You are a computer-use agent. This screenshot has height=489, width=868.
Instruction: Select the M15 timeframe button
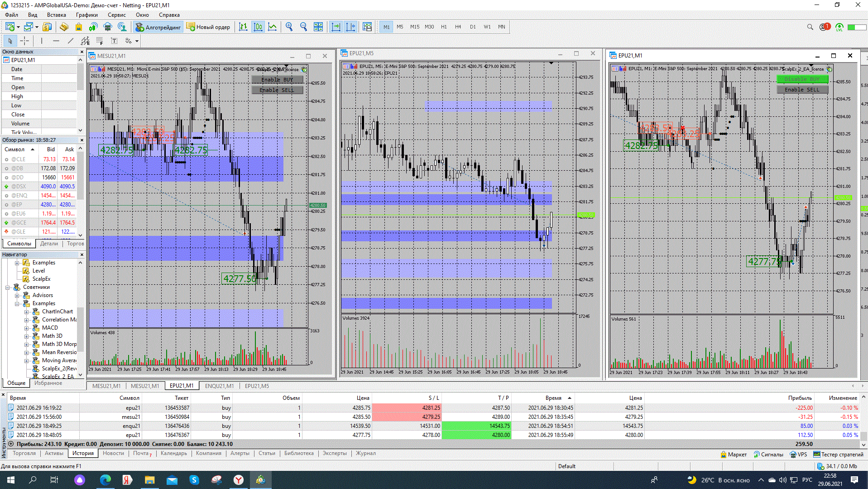click(x=414, y=27)
